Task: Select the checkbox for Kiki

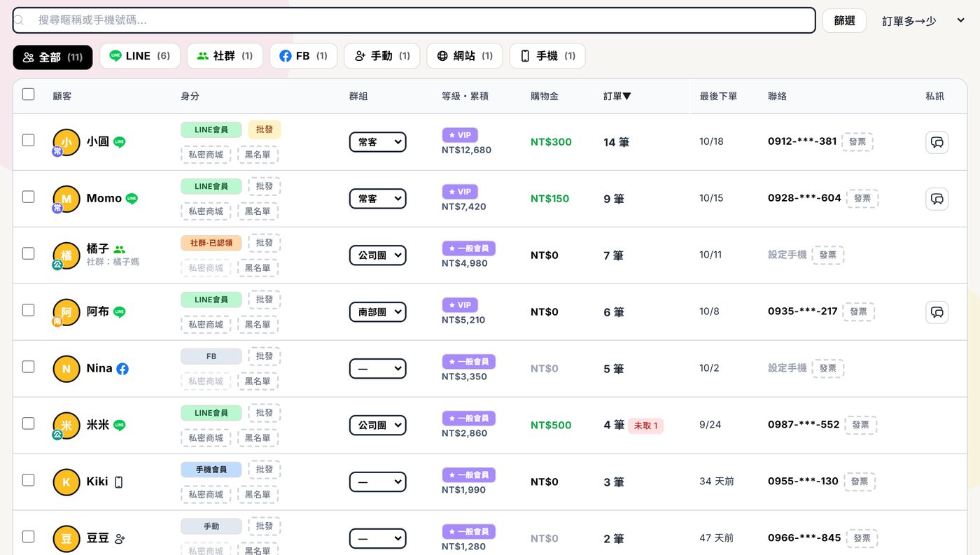Action: (x=28, y=480)
